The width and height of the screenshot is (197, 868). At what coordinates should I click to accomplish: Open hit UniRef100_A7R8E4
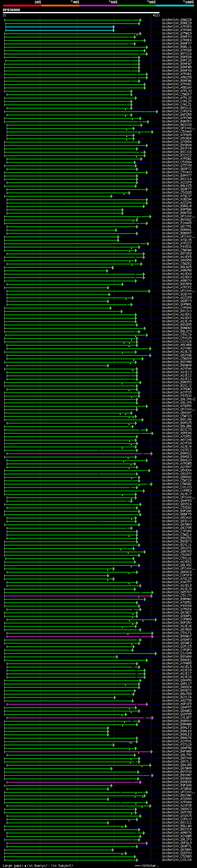tap(177, 40)
